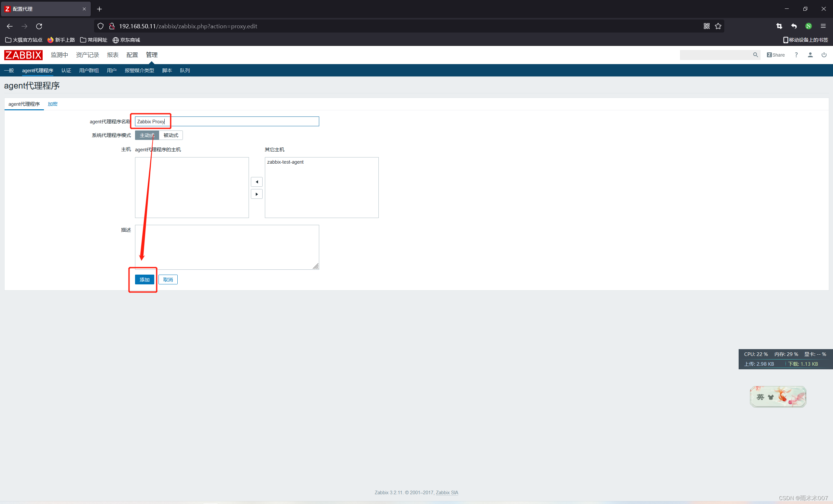833x504 pixels.
Task: Open 火狐官方站点 bookmark folder
Action: [x=24, y=40]
